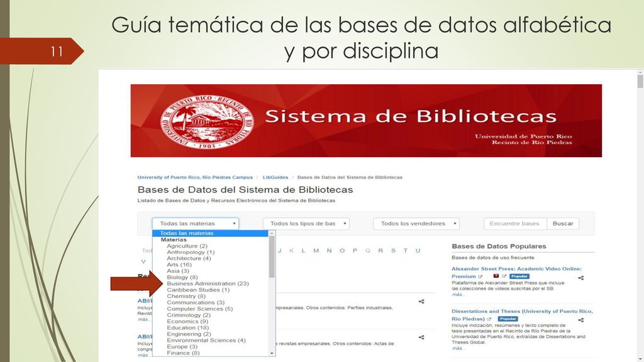Open the red help icon beside Premium
Viewport: 644px width, 362px height.
click(x=496, y=277)
